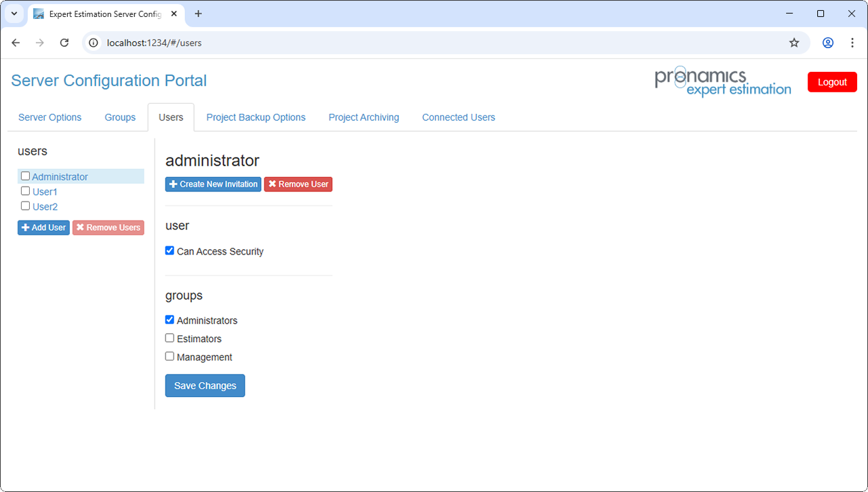Click the Pronamics Expert Estimation logo
Image resolution: width=868 pixels, height=492 pixels.
(x=722, y=82)
